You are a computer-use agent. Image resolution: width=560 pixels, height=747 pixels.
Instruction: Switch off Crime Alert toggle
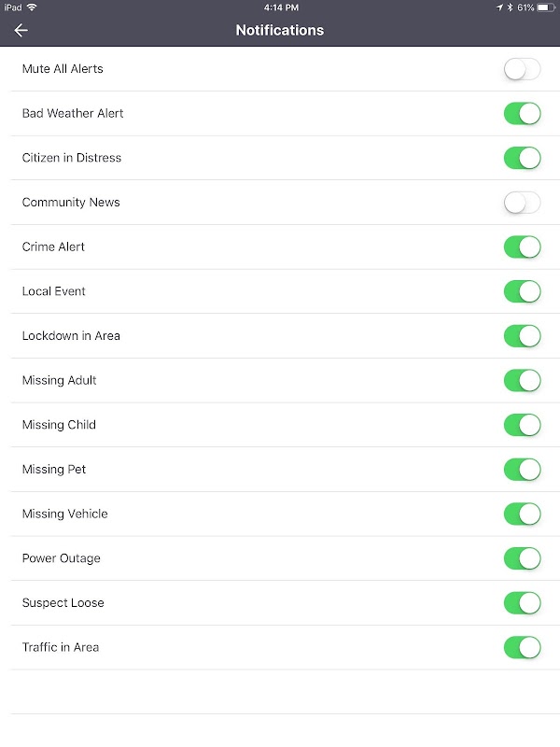tap(522, 247)
